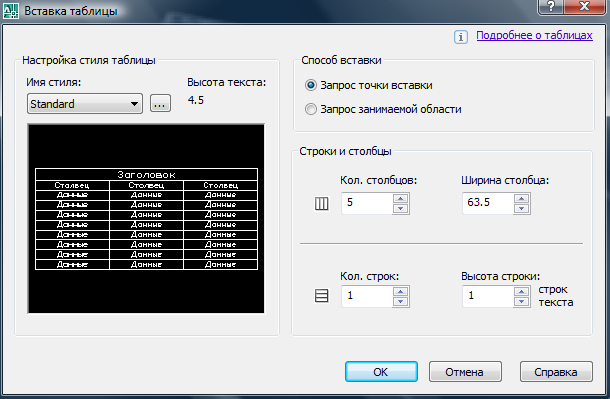Open the 'Подробнее о таблицах' help link
Viewport: 610px width, 399px height.
[534, 35]
